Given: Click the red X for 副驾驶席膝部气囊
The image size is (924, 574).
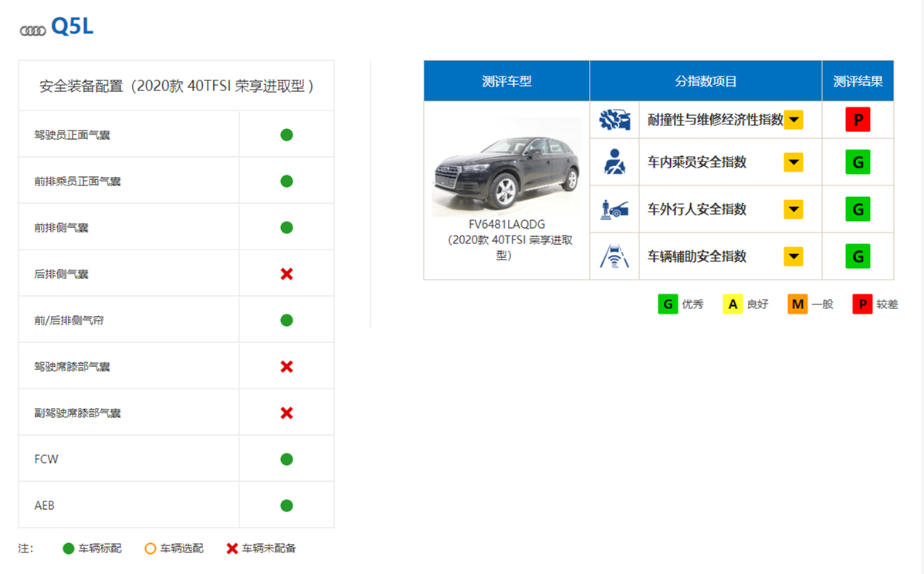Looking at the screenshot, I should (286, 413).
